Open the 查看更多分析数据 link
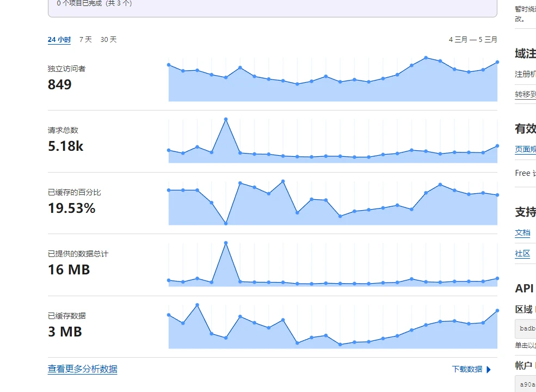Image resolution: width=536 pixels, height=392 pixels. [x=82, y=369]
